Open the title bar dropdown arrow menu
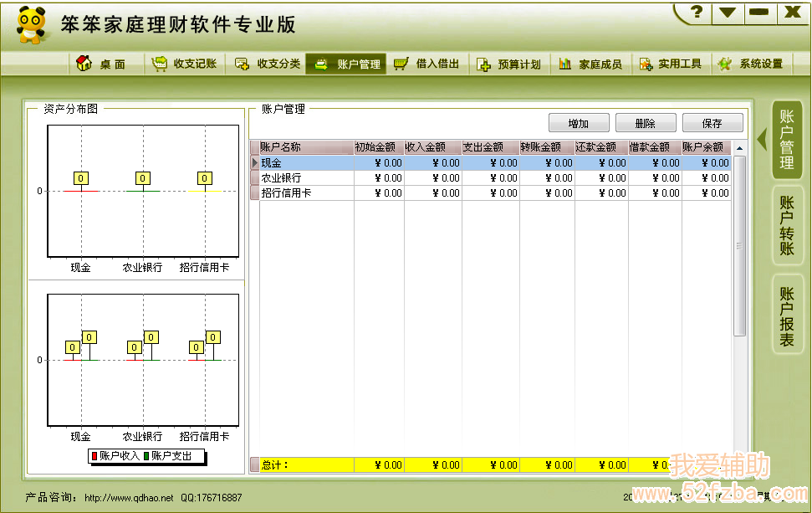 click(727, 13)
